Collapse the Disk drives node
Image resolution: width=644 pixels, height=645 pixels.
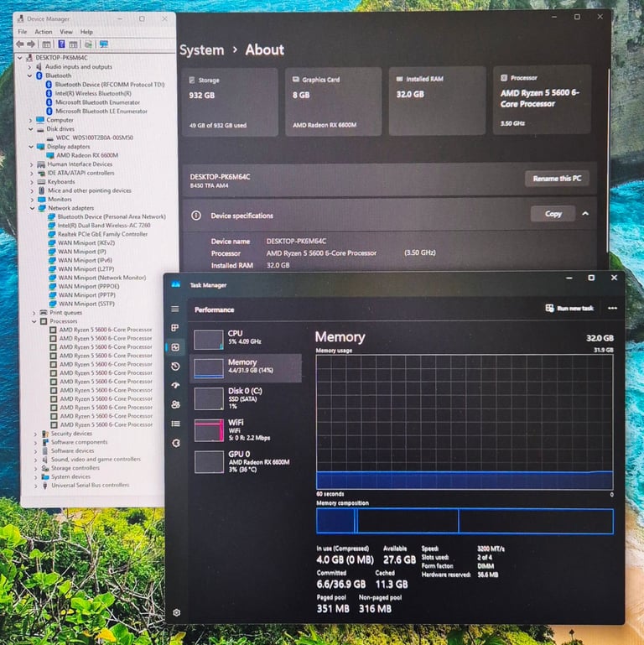click(31, 129)
